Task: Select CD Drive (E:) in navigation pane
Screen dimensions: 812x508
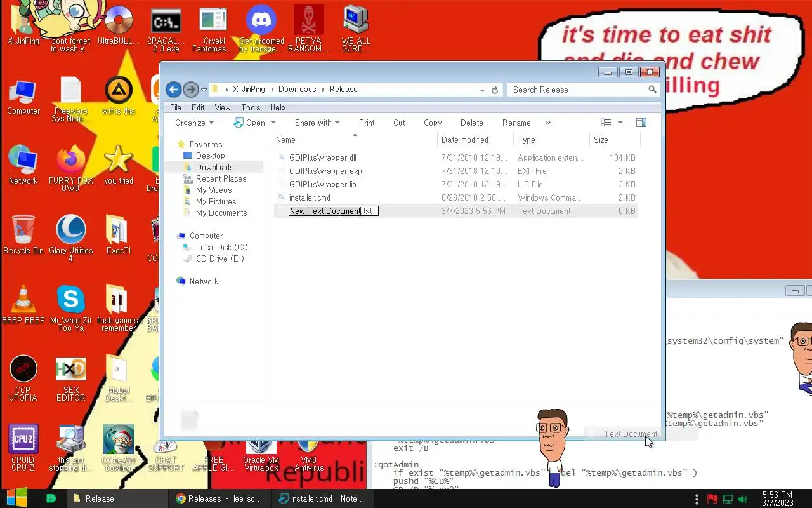Action: pyautogui.click(x=219, y=258)
